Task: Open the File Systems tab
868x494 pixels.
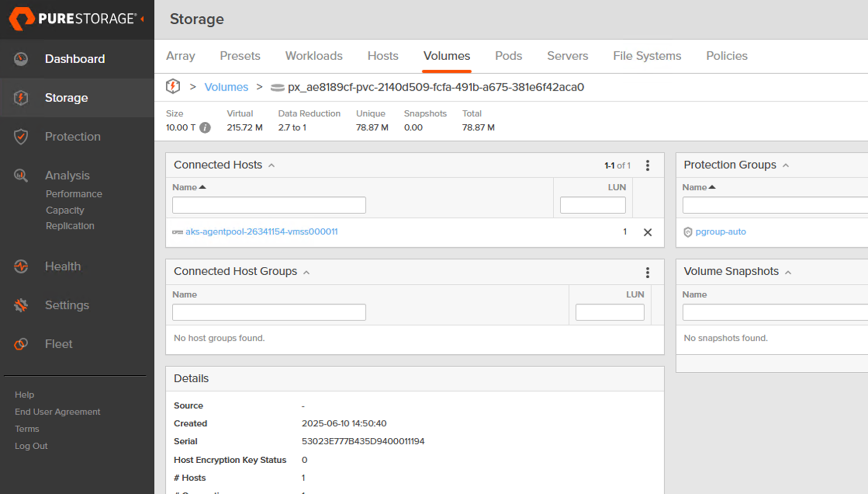Action: pyautogui.click(x=647, y=56)
